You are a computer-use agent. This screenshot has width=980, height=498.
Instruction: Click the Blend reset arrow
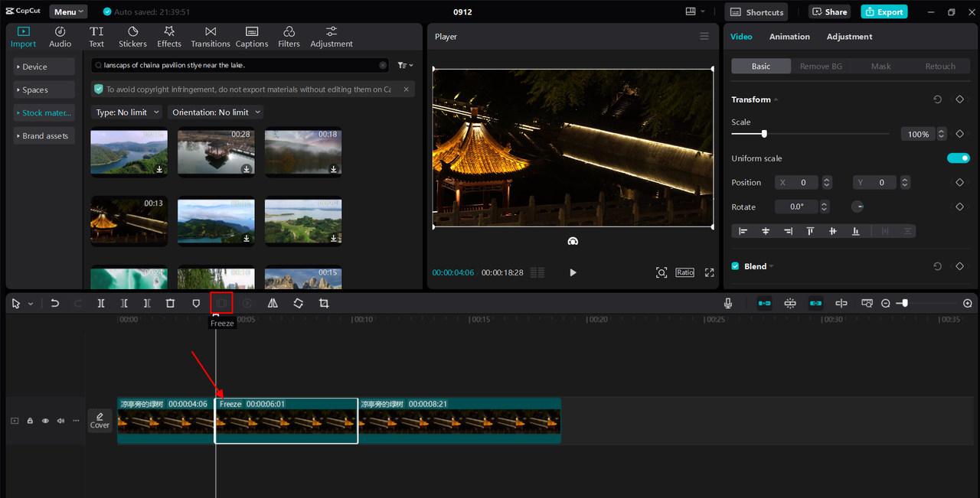[937, 266]
